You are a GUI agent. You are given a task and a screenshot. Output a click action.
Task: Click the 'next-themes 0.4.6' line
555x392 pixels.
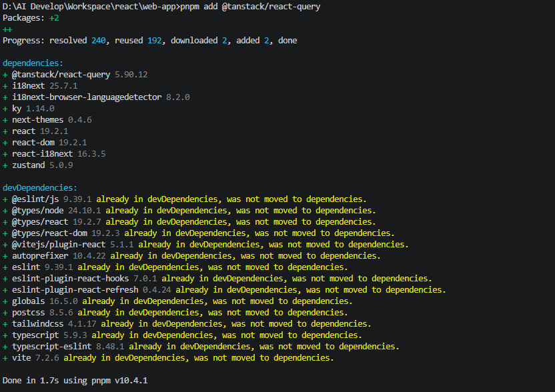[x=47, y=120]
